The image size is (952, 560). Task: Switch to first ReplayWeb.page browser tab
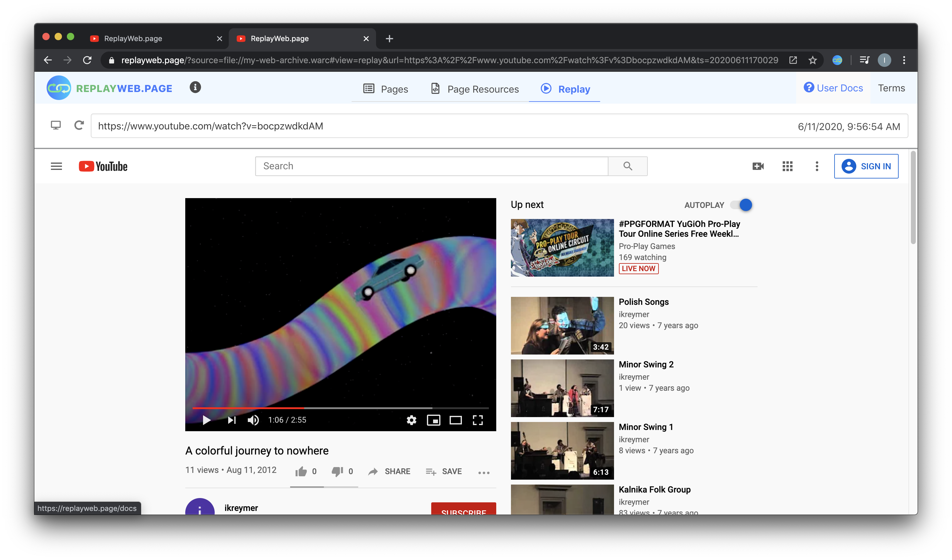[151, 39]
